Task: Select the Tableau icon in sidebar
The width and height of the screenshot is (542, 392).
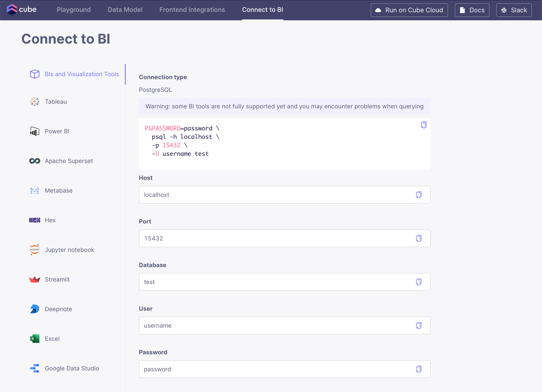Action: point(35,102)
